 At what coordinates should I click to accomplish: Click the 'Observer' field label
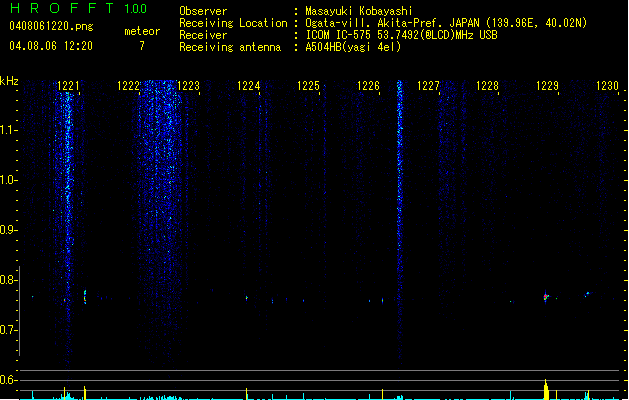pyautogui.click(x=203, y=11)
